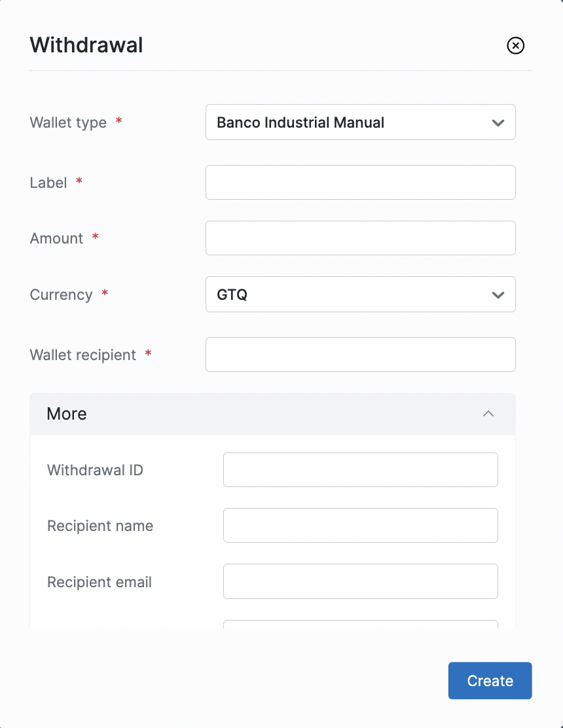The height and width of the screenshot is (728, 563).
Task: Click the chevron arrow in Currency field
Action: tap(498, 295)
